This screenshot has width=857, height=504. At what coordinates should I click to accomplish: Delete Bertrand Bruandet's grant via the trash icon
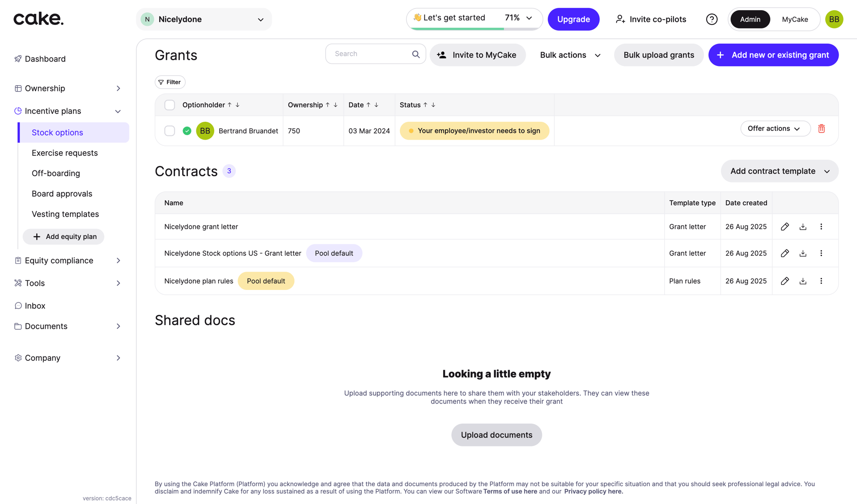822,129
